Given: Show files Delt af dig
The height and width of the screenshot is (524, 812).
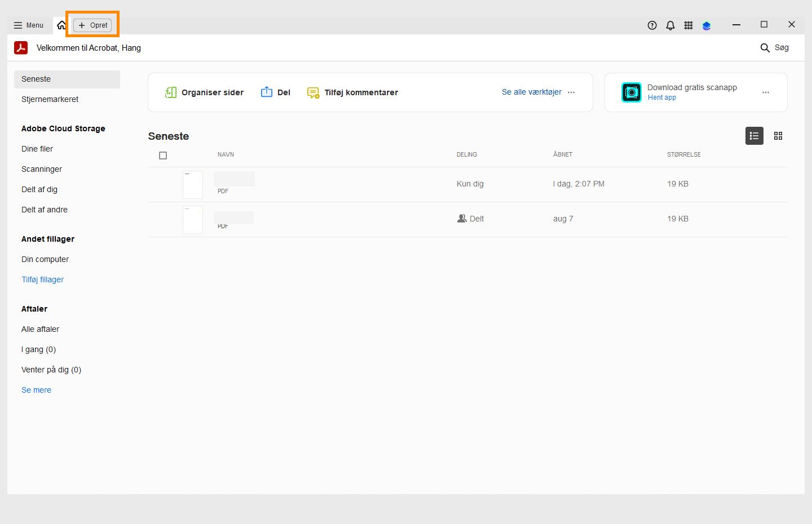Looking at the screenshot, I should click(39, 189).
